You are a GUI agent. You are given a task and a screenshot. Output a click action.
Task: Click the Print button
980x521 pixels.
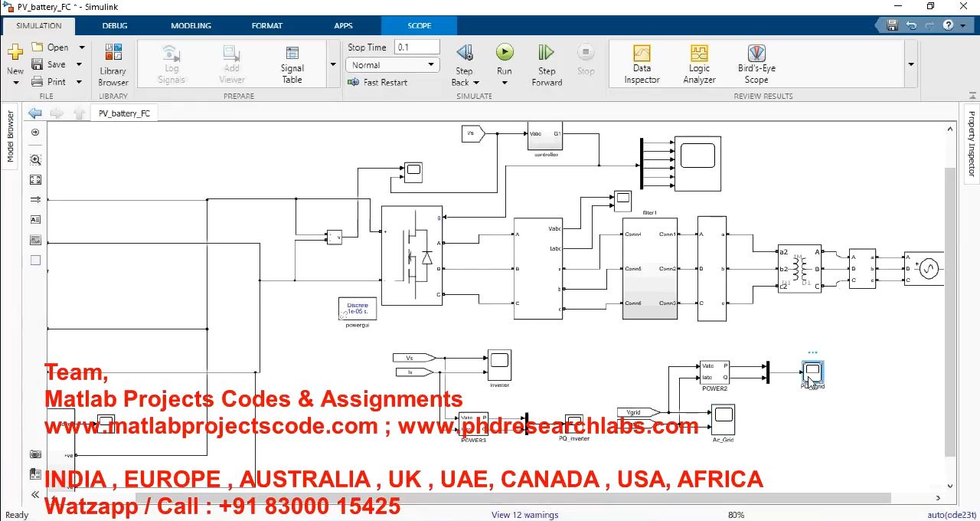pos(49,81)
